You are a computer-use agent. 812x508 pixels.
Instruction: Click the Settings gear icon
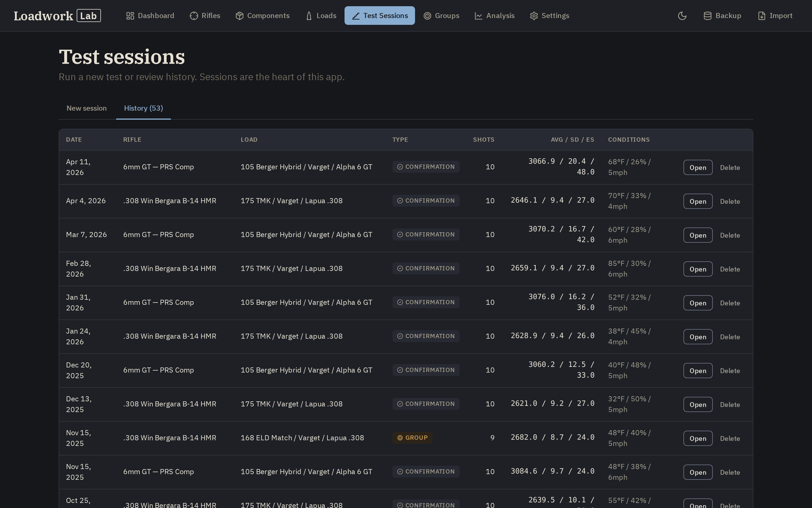click(x=534, y=16)
